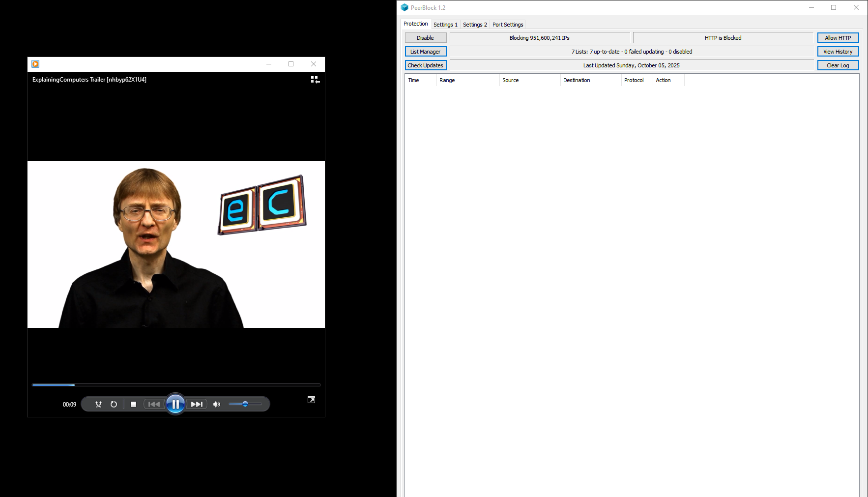The width and height of the screenshot is (868, 497).
Task: Close the PeerBlock window
Action: point(856,7)
